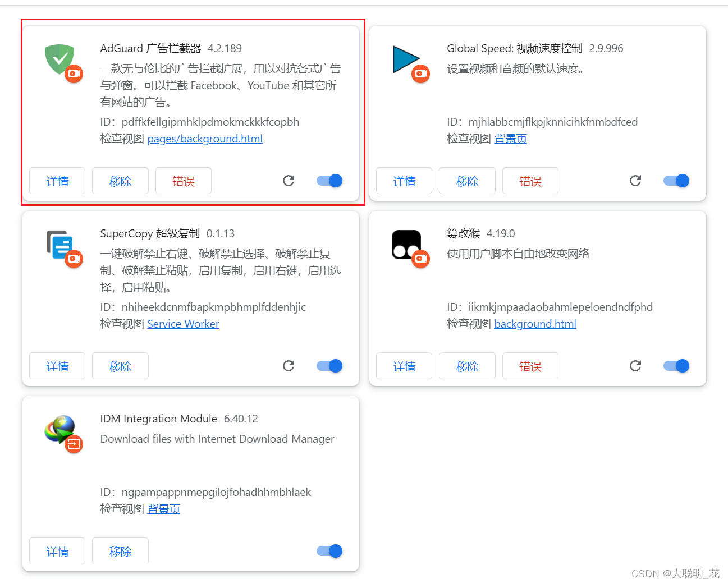
Task: Click the Tampermonkey (篡改猴) black icon
Action: pyautogui.click(x=406, y=245)
